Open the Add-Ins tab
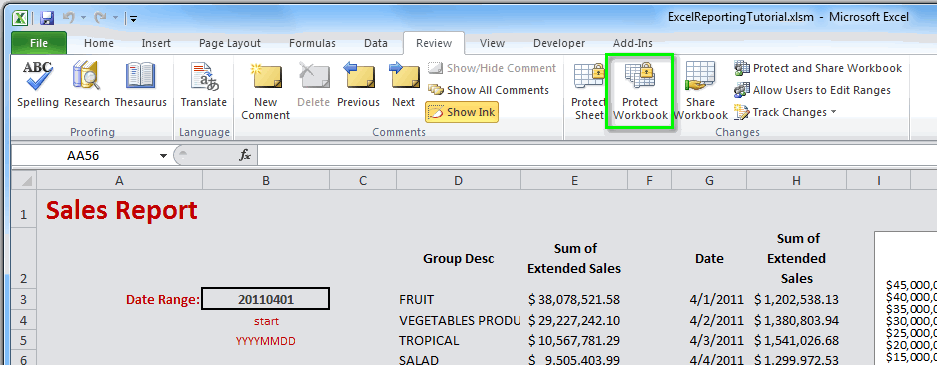The image size is (937, 365). [x=633, y=43]
